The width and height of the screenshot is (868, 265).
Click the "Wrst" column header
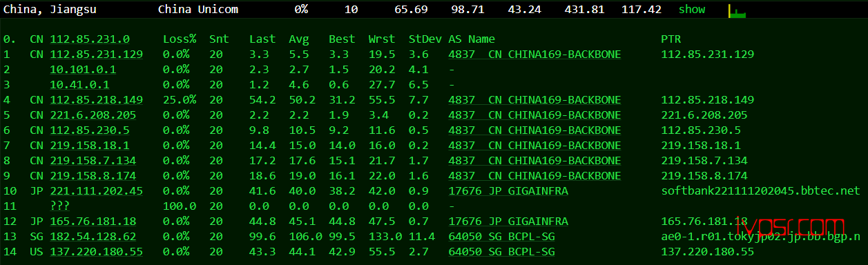tap(382, 39)
